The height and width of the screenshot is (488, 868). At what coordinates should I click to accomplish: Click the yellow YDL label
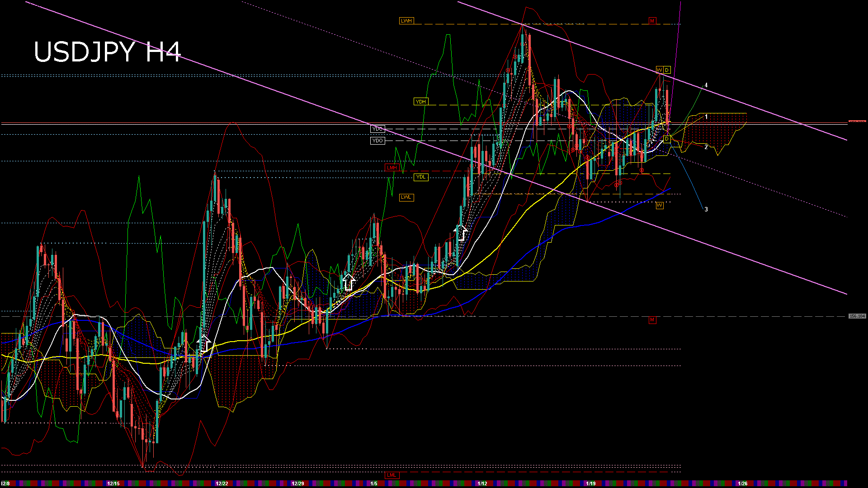coord(421,177)
